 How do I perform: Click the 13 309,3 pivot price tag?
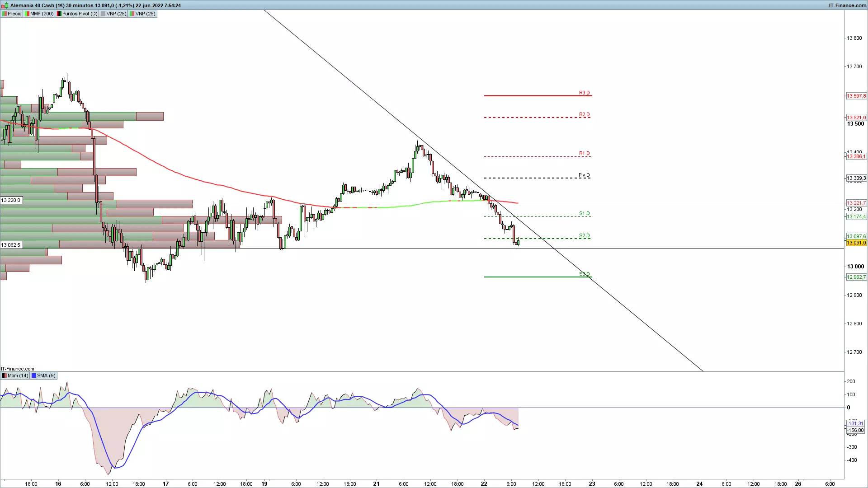coord(856,178)
